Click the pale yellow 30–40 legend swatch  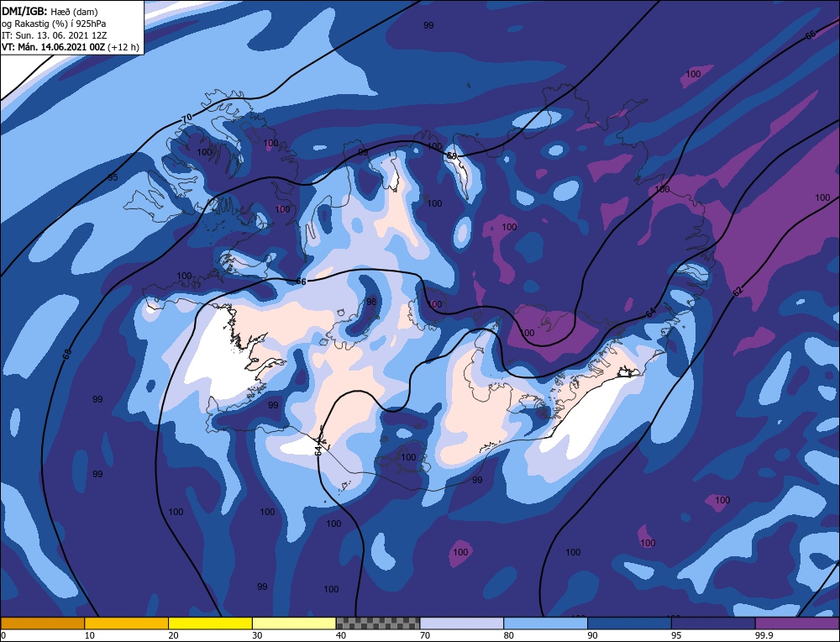(294, 623)
